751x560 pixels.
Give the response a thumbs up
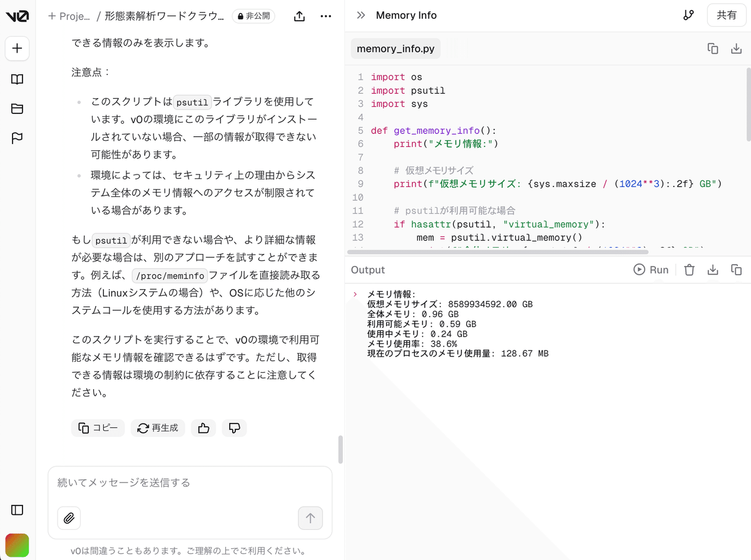[203, 428]
